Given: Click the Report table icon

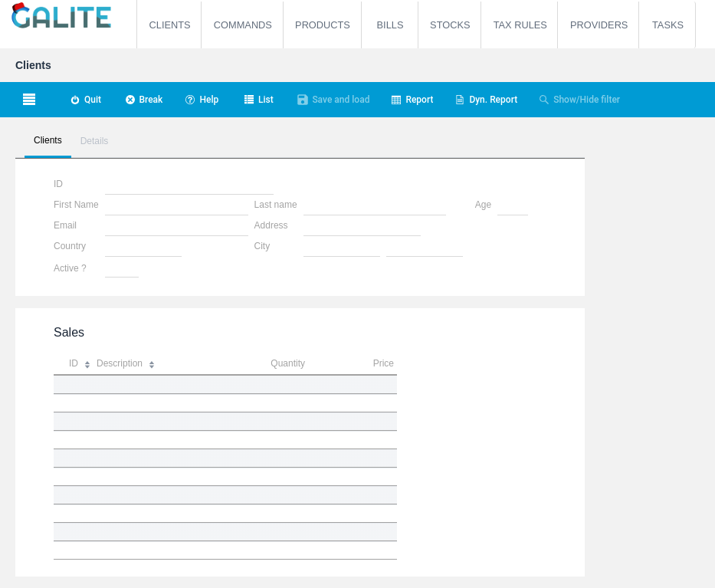Looking at the screenshot, I should (x=396, y=100).
